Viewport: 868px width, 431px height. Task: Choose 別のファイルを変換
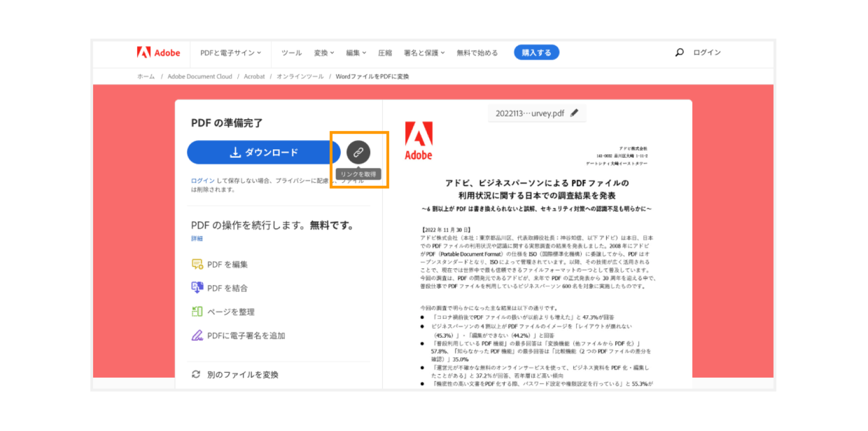[243, 374]
